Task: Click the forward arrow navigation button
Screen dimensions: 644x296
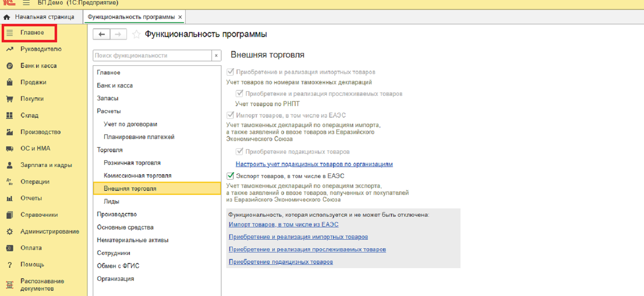Action: tap(118, 35)
